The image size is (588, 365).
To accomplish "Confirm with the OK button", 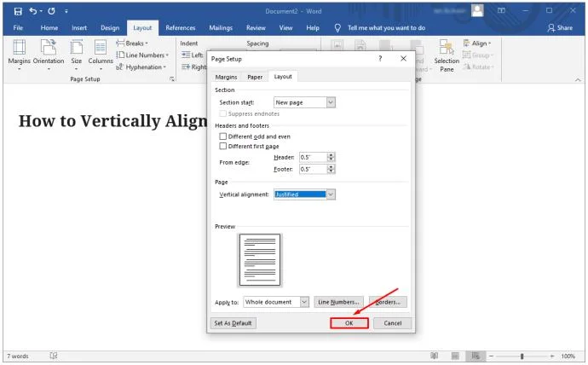I will [x=349, y=323].
